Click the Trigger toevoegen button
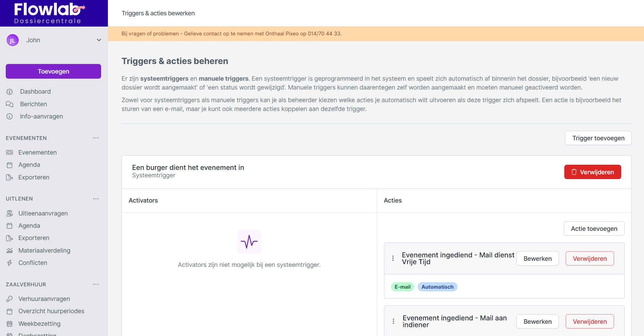 tap(598, 138)
